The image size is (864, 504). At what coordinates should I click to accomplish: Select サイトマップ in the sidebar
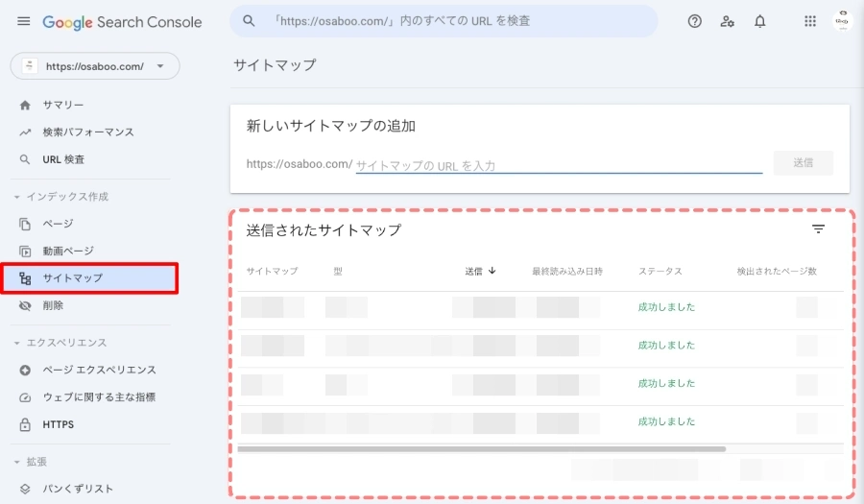90,278
